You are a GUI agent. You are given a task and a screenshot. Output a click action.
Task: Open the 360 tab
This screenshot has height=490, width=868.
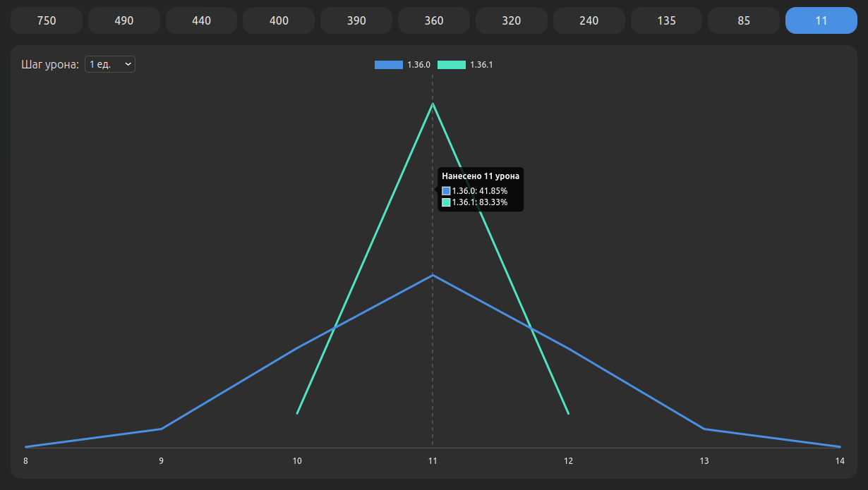tap(434, 20)
